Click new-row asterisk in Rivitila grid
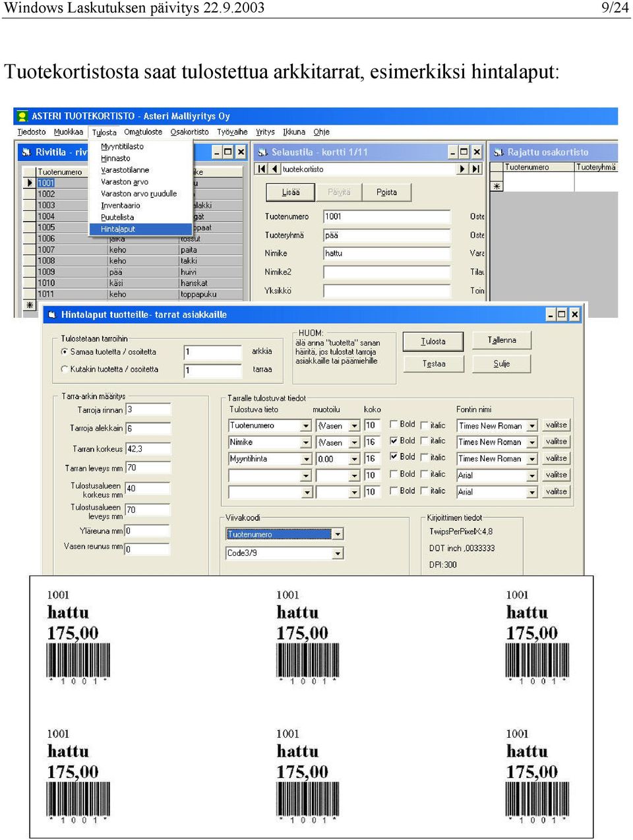633x840 pixels. tap(29, 305)
